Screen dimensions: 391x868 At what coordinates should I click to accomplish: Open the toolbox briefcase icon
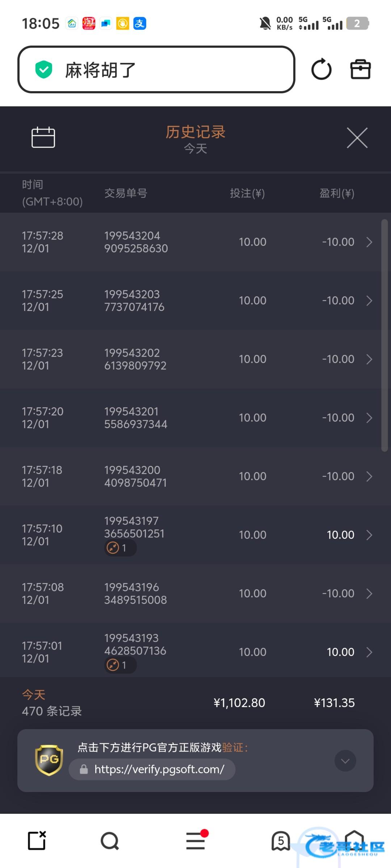pyautogui.click(x=360, y=69)
